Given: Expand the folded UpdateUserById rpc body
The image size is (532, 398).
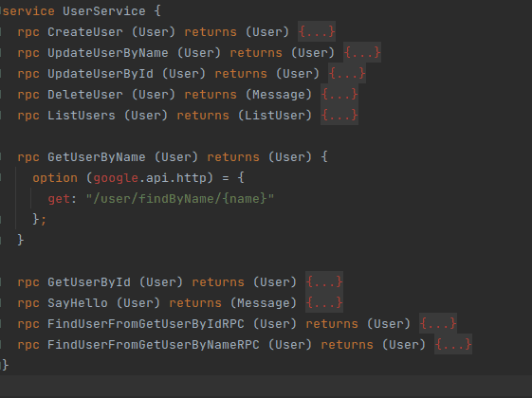Looking at the screenshot, I should 347,74.
